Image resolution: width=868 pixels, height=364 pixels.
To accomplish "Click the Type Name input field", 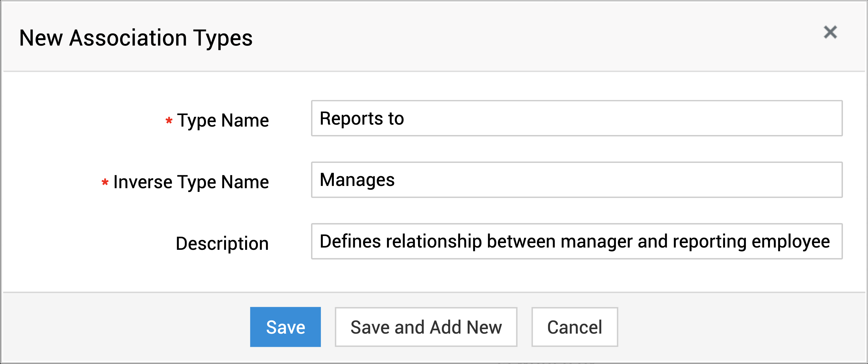I will coord(576,118).
